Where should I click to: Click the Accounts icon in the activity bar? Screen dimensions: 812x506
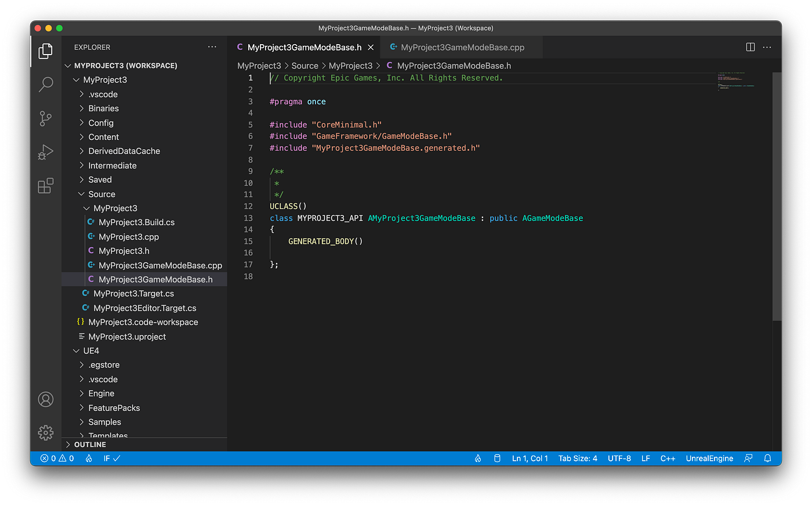[45, 399]
